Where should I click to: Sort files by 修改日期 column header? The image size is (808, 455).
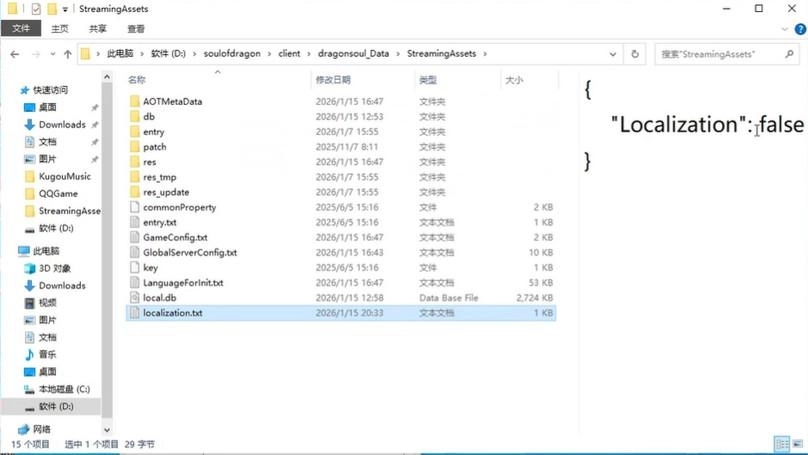click(333, 79)
